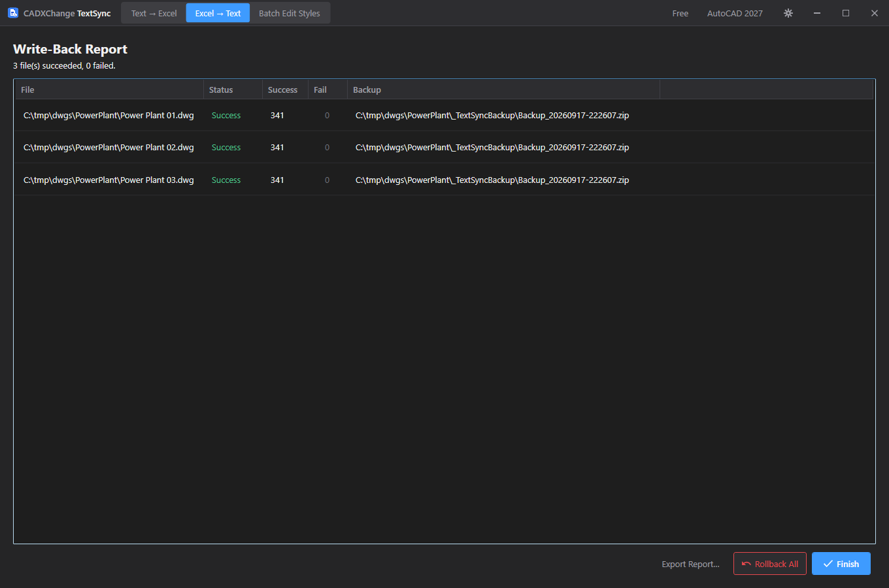
Task: Select the Power Plant 03.dwg file row
Action: point(444,180)
